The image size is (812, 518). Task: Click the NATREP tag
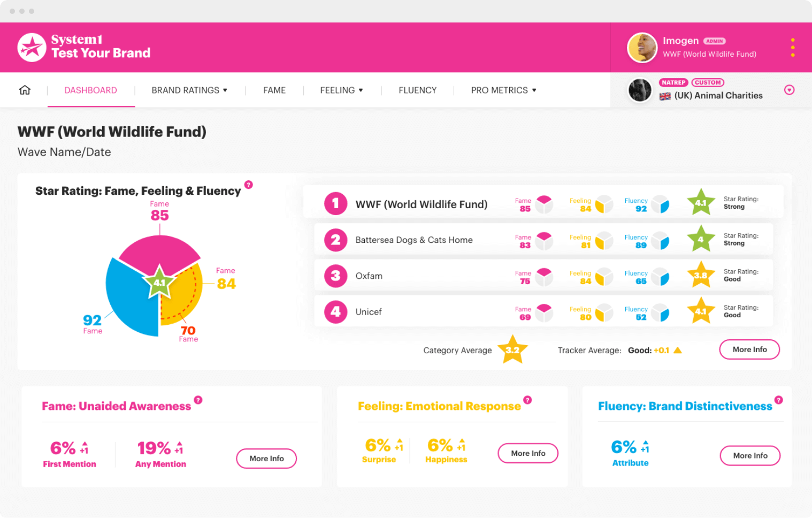point(673,82)
